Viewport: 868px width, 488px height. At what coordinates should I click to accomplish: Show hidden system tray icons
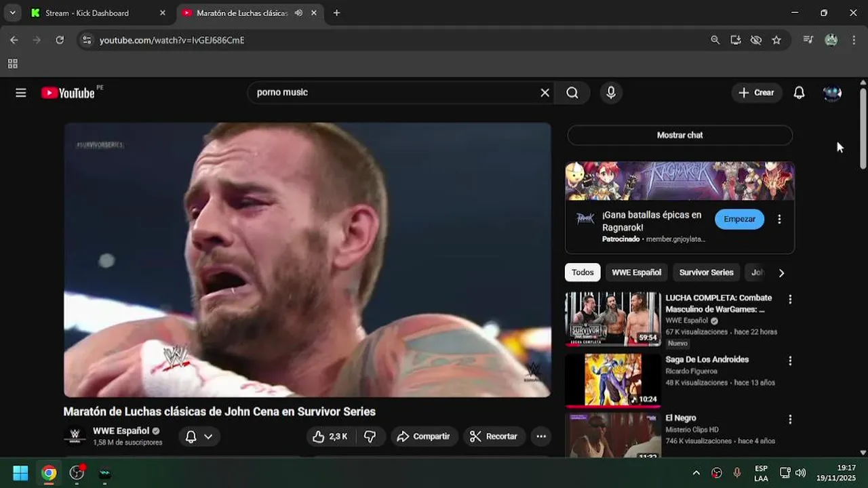point(696,472)
